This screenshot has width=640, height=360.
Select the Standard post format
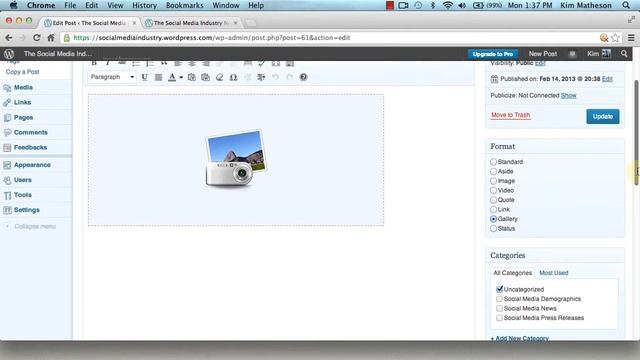tap(493, 162)
